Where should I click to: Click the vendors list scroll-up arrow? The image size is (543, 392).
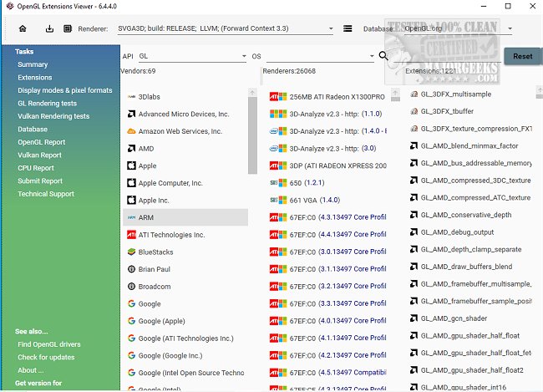click(x=252, y=93)
